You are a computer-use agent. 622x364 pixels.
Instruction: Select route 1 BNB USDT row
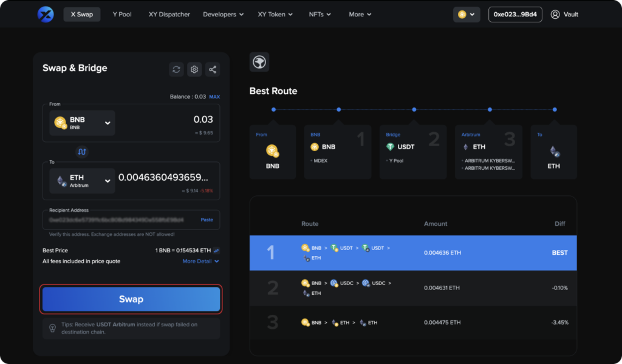[413, 253]
